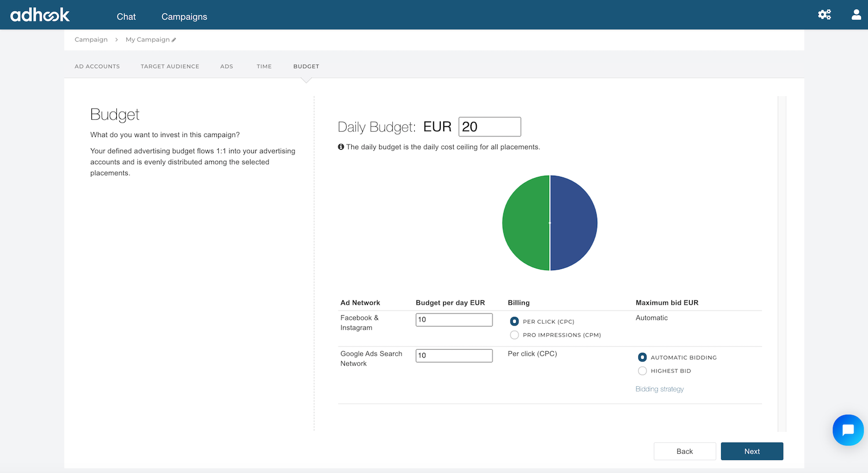Select the Budget tab
This screenshot has width=868, height=473.
tap(306, 66)
